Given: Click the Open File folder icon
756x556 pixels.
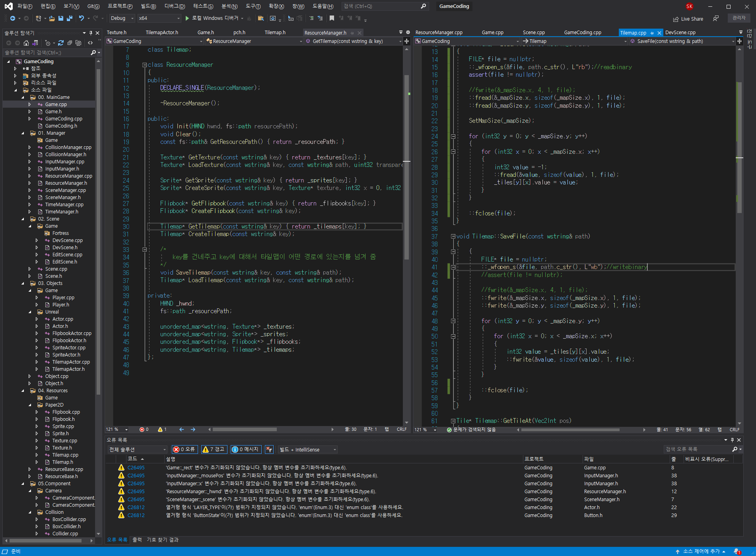Looking at the screenshot, I should click(x=52, y=18).
